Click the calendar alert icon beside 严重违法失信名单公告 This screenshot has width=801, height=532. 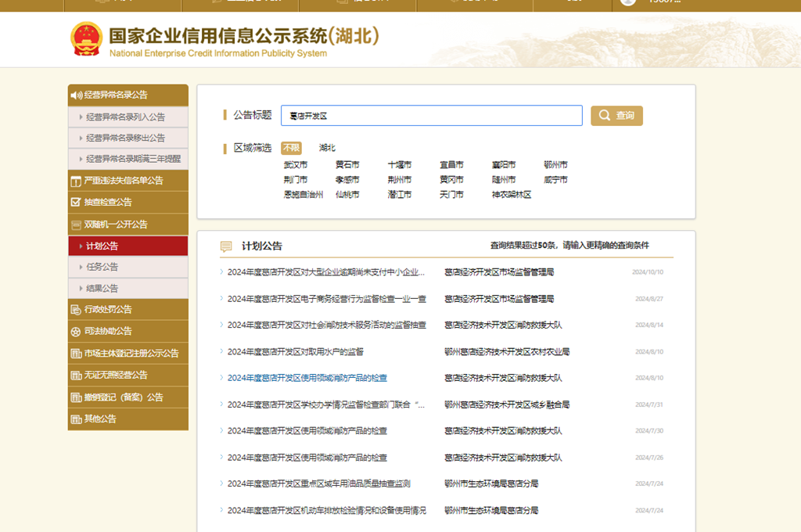76,181
